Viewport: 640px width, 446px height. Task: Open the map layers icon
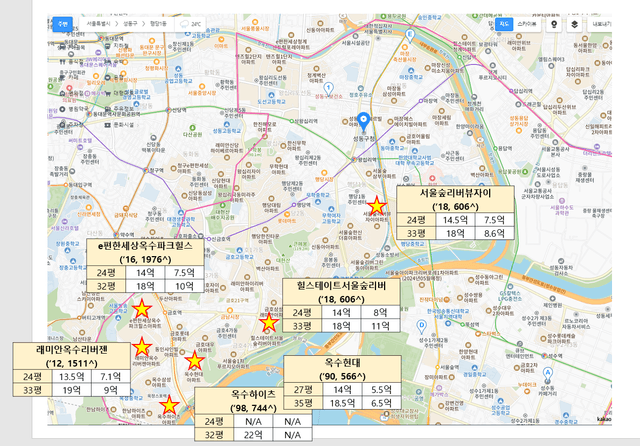pos(574,24)
